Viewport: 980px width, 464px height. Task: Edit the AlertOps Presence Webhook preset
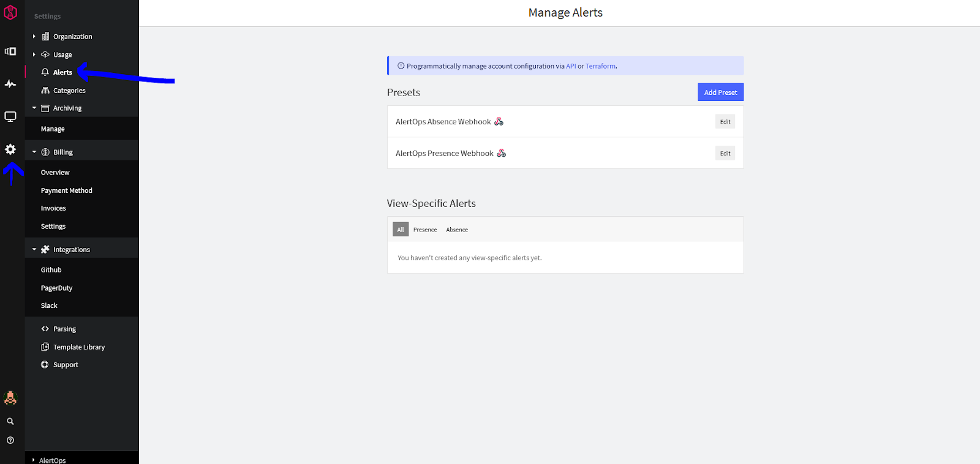(x=725, y=153)
